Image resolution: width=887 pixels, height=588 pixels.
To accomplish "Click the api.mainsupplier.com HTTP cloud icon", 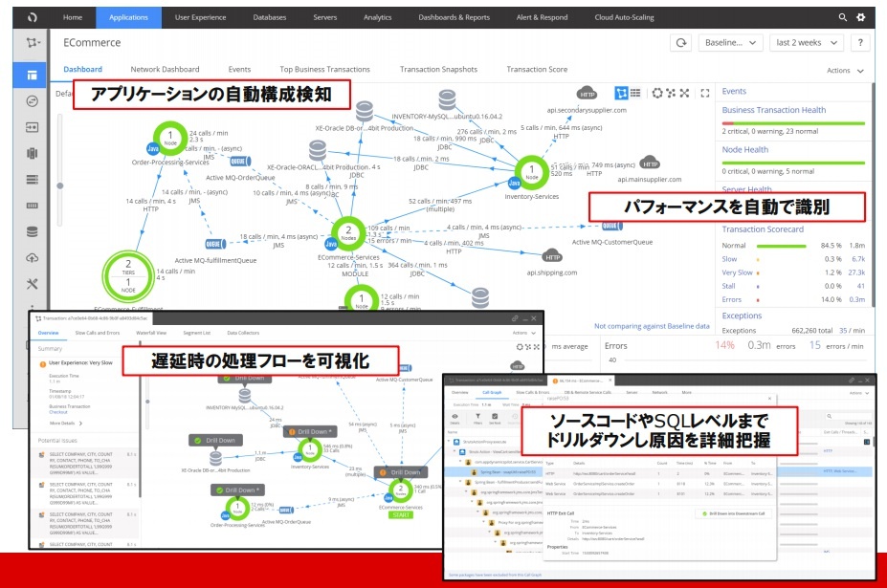I will [x=650, y=163].
